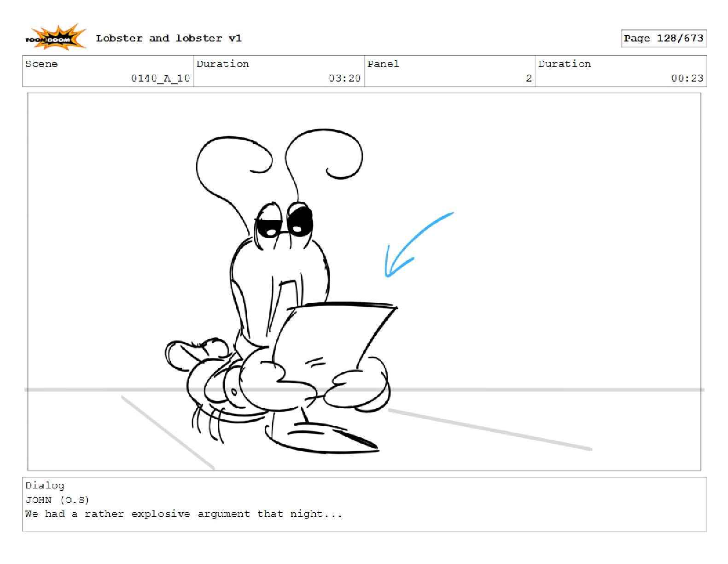Click the scene duration value '03:20'

click(345, 78)
